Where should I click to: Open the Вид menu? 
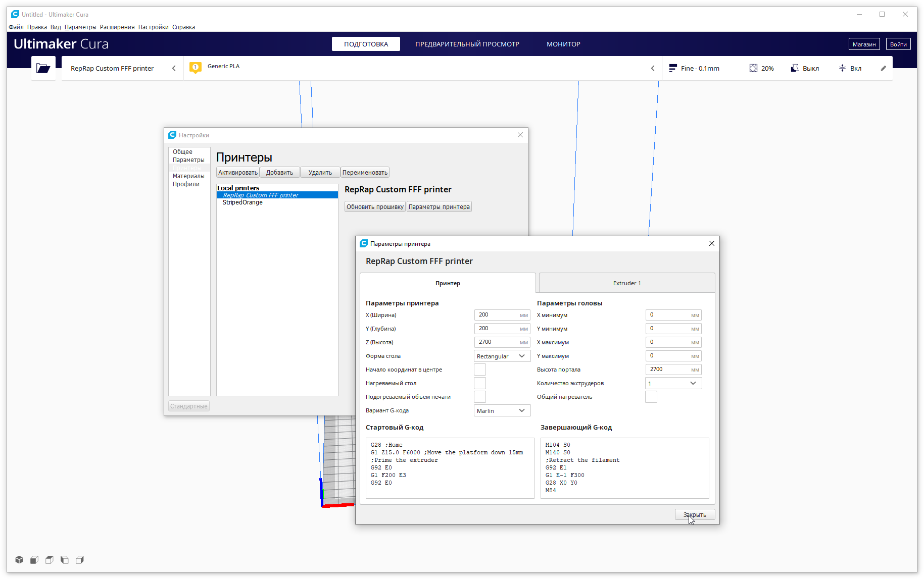pyautogui.click(x=56, y=27)
